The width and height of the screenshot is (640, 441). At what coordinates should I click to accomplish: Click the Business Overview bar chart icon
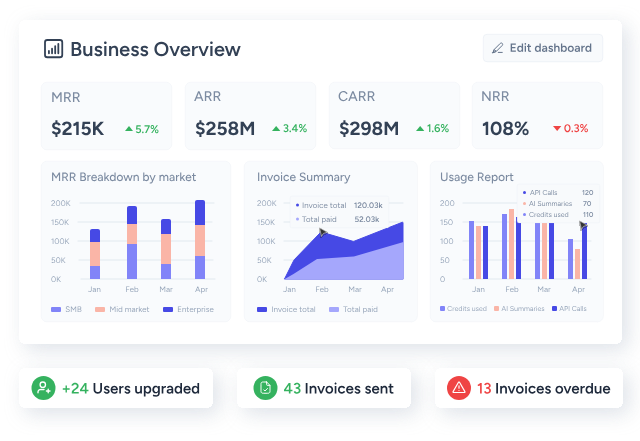(x=53, y=49)
